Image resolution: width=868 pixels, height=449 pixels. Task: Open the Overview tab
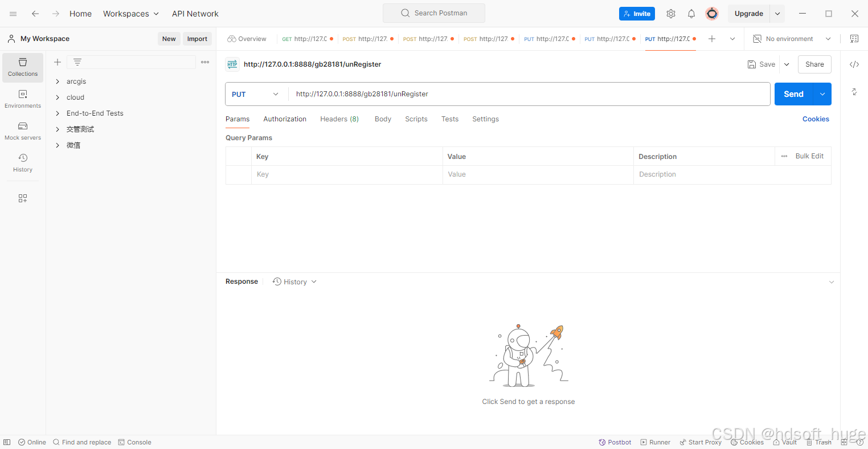tap(247, 39)
